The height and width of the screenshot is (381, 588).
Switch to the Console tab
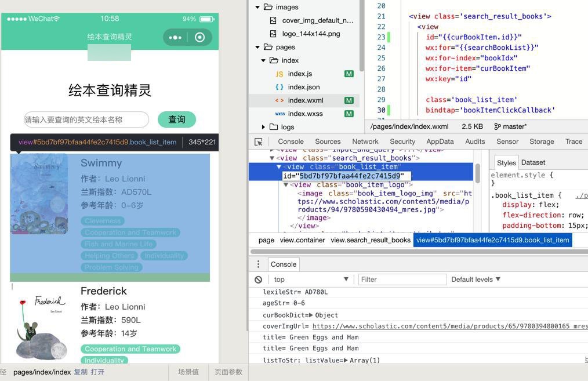pos(291,141)
